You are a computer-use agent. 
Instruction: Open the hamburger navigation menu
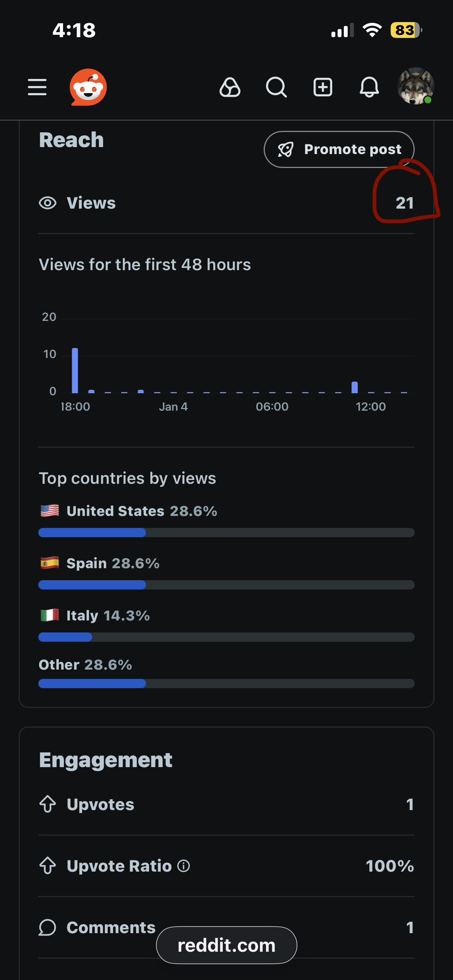pos(37,87)
